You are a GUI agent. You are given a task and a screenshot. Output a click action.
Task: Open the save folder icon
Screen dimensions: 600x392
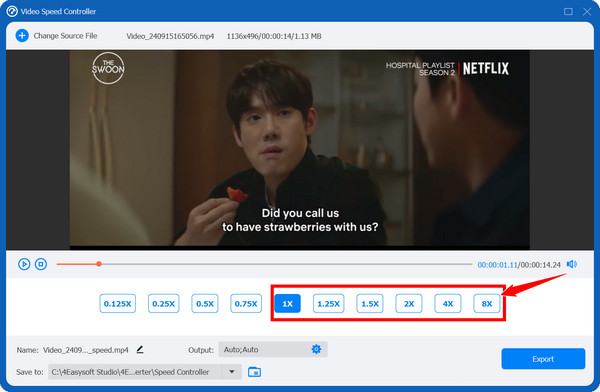(x=254, y=372)
